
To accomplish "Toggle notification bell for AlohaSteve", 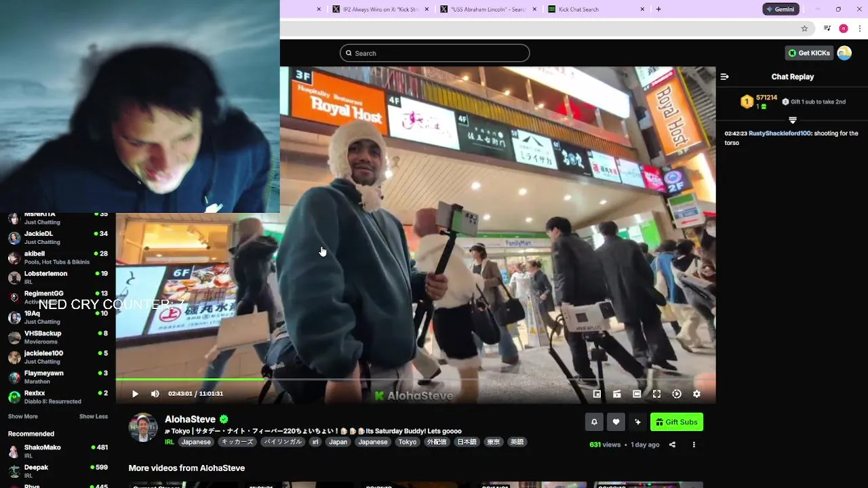I will point(594,422).
